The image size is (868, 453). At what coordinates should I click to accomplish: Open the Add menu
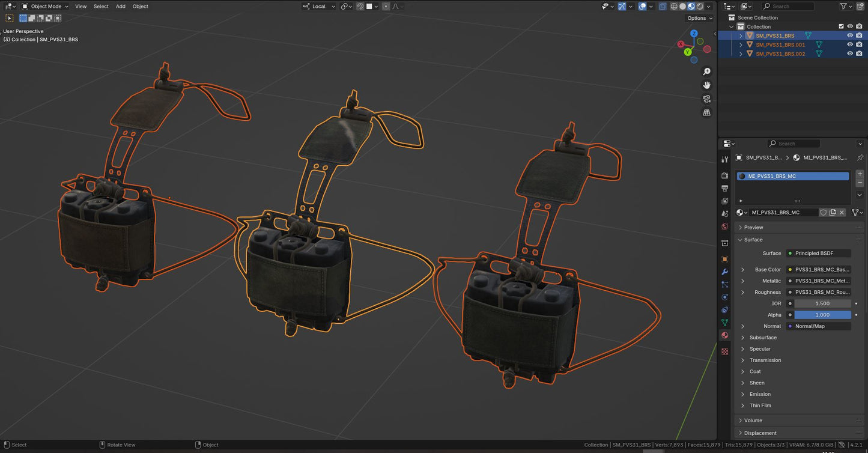point(120,7)
